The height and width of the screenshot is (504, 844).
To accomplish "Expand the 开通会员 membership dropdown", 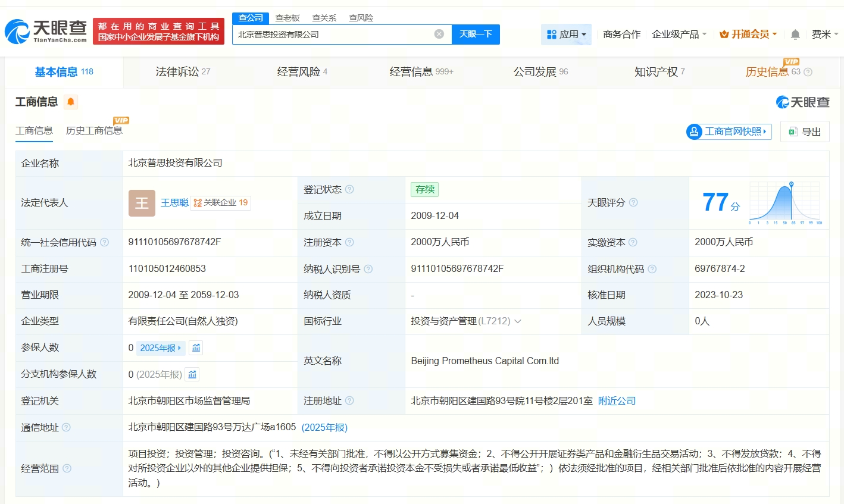I will tap(748, 35).
